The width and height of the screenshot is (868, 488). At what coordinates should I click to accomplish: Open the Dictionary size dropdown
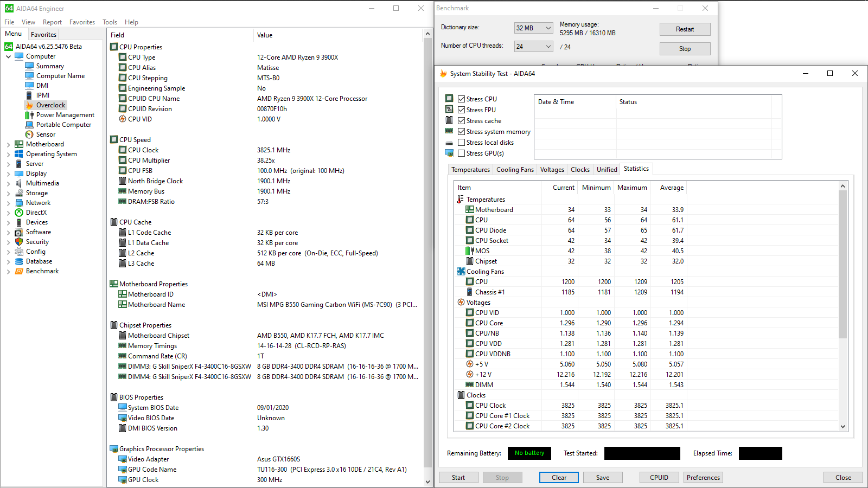point(533,28)
